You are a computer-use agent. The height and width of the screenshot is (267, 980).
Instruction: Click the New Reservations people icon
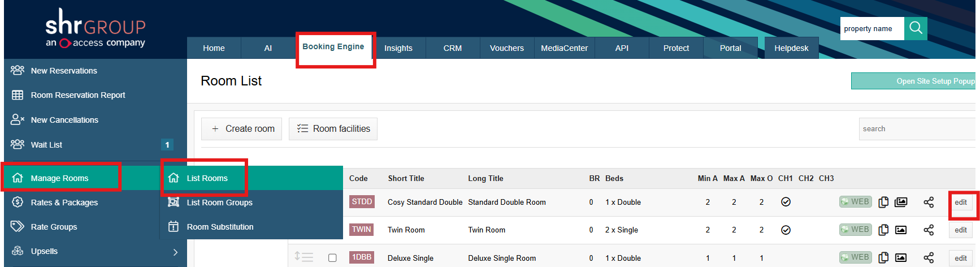tap(18, 70)
